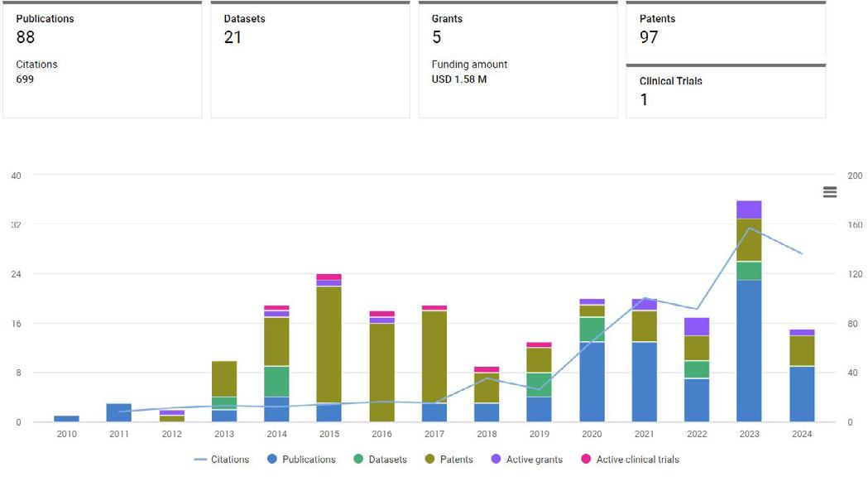Click the 2022 purple active grants segment
Image resolution: width=868 pixels, height=496 pixels.
tap(697, 326)
